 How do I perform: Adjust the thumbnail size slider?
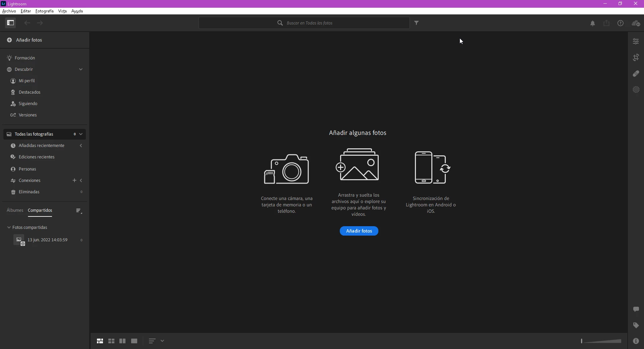pos(601,341)
